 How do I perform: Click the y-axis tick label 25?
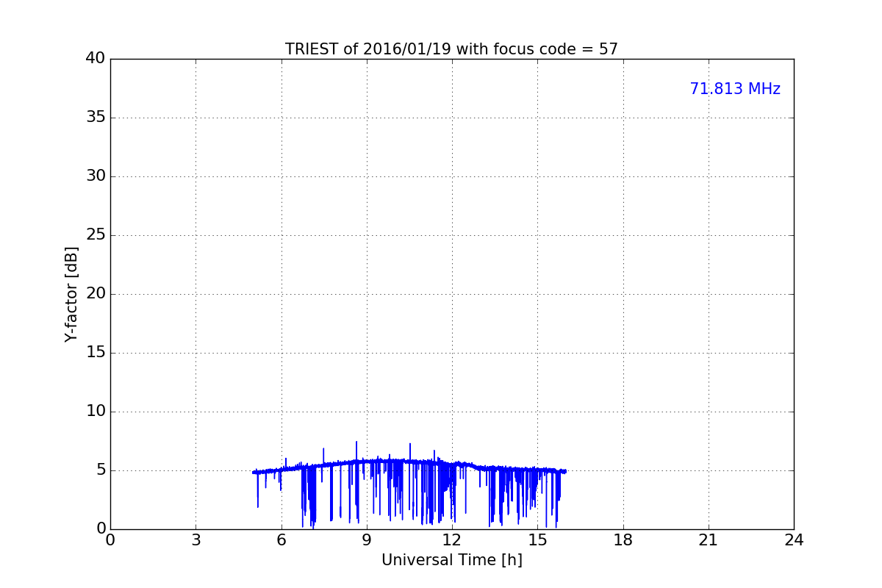(x=96, y=235)
